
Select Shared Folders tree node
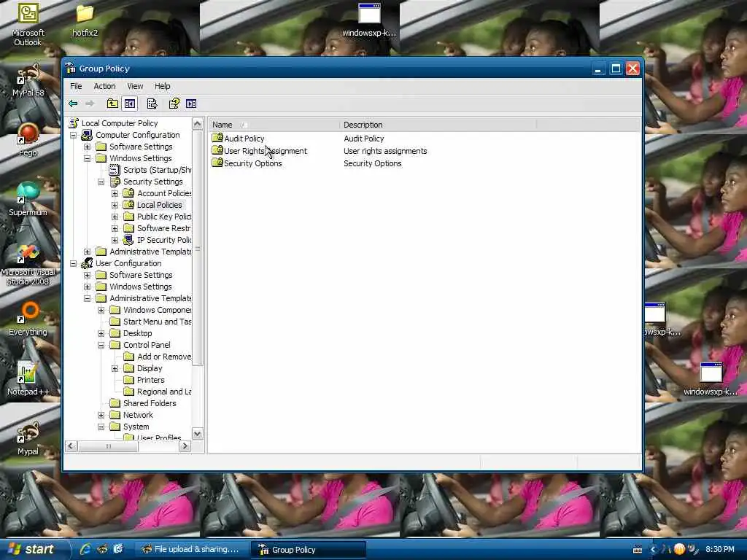[150, 403]
